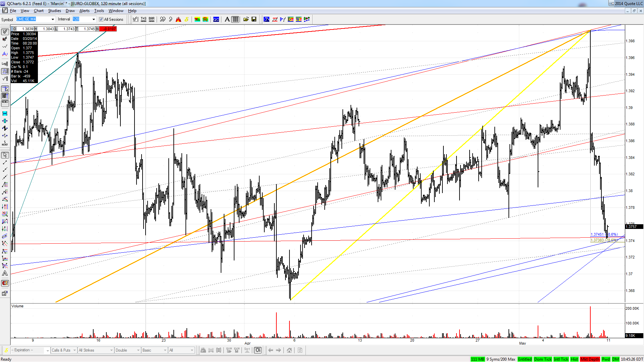The height and width of the screenshot is (362, 644).
Task: Open the Calls & Puts dropdown
Action: (x=64, y=350)
